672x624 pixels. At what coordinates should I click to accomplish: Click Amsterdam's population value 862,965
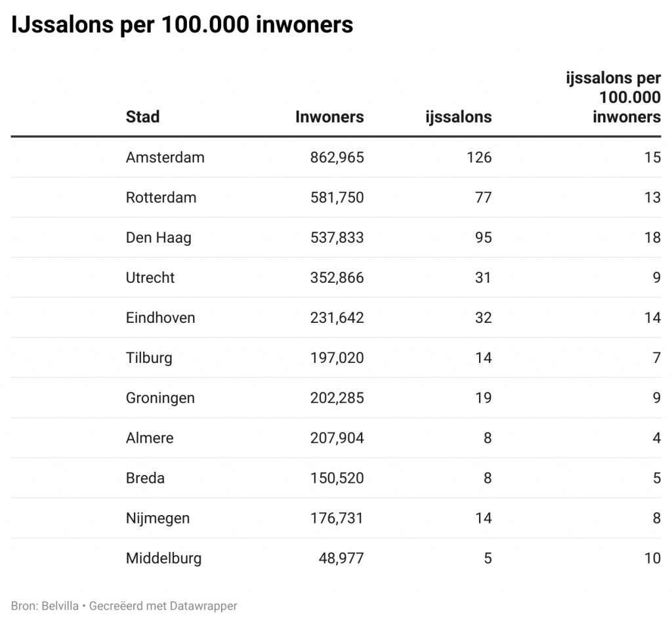click(337, 157)
